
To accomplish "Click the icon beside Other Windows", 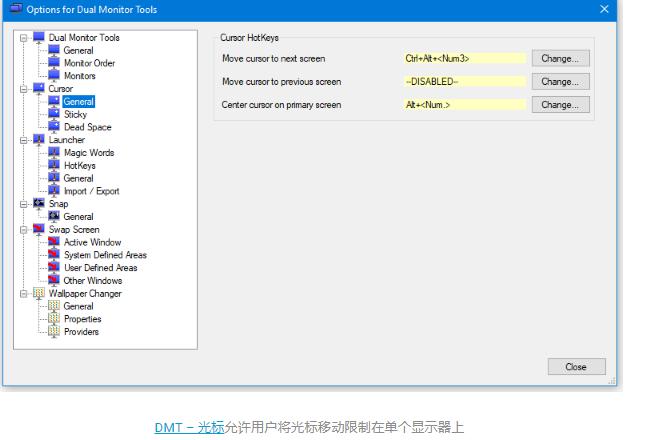I will pos(54,281).
